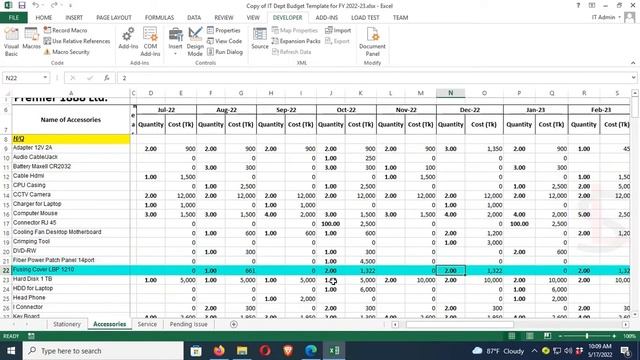The image size is (640, 360).
Task: Open the Windows Start menu
Action: (11, 351)
